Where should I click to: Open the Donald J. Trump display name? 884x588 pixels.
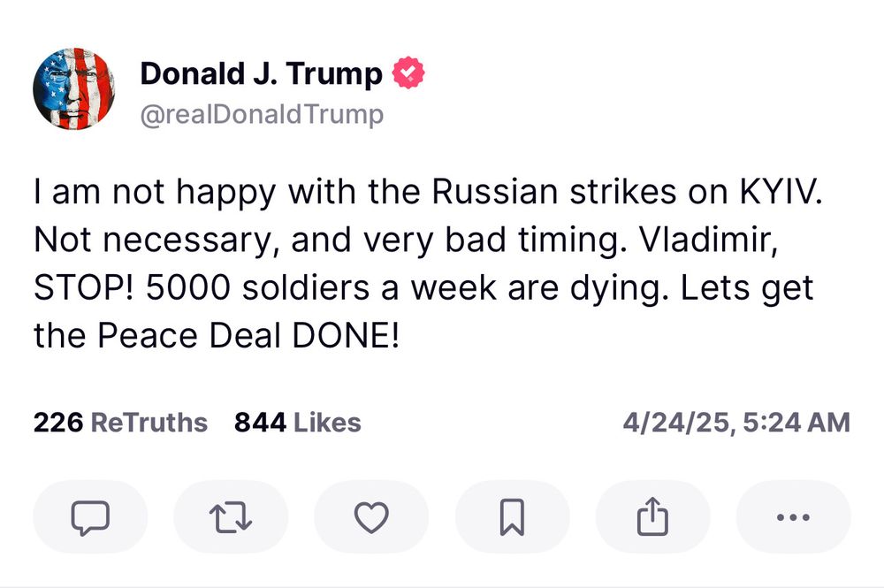(x=261, y=74)
